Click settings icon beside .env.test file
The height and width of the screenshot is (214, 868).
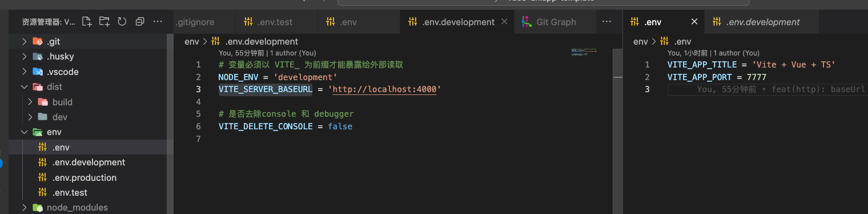click(x=43, y=193)
